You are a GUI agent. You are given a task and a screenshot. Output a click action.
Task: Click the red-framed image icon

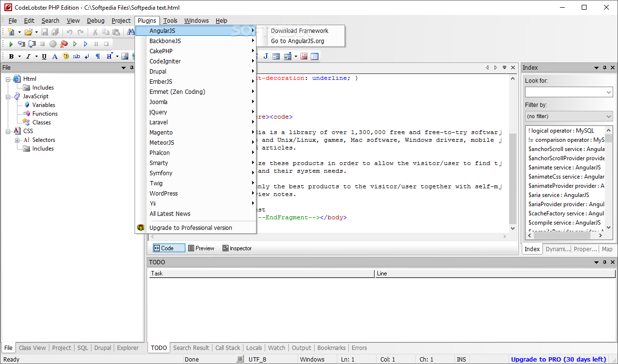pos(304,57)
